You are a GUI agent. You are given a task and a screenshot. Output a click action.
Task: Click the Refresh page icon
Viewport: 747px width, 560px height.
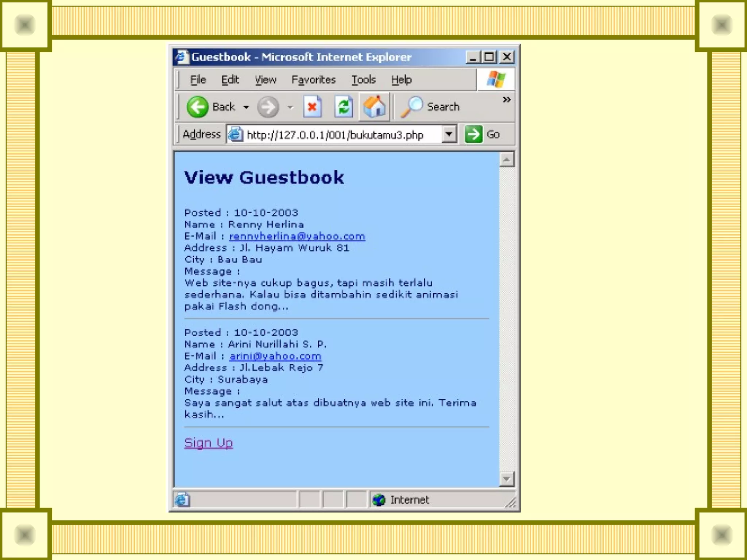pos(344,107)
